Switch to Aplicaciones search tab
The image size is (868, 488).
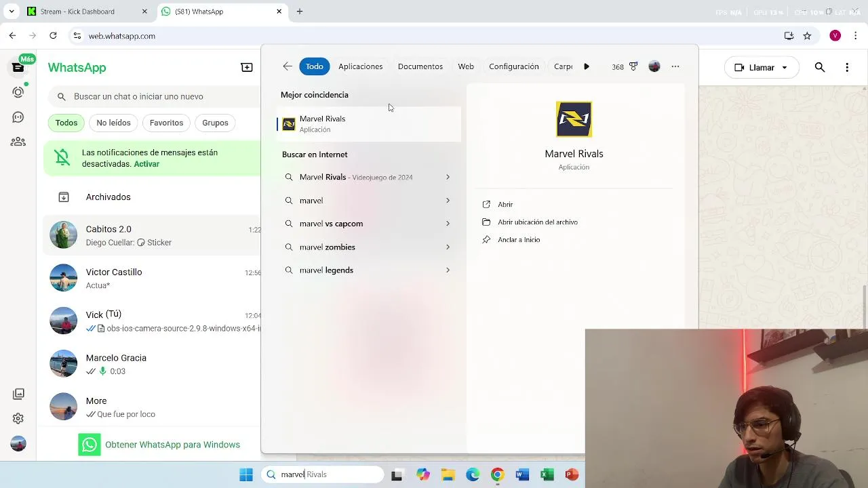point(360,66)
